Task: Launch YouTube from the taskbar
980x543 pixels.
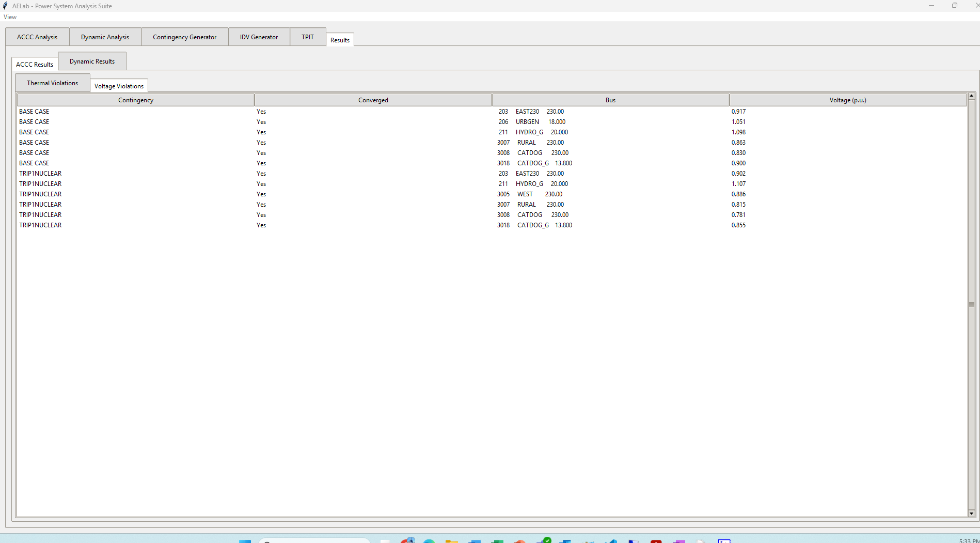Action: (656, 541)
